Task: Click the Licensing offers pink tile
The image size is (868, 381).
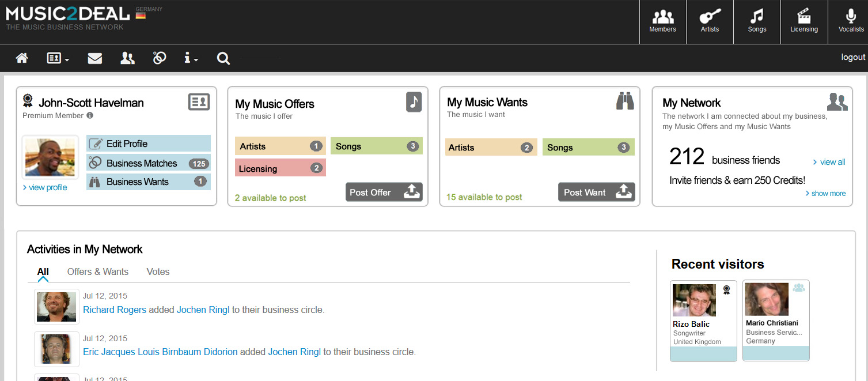Action: (280, 168)
